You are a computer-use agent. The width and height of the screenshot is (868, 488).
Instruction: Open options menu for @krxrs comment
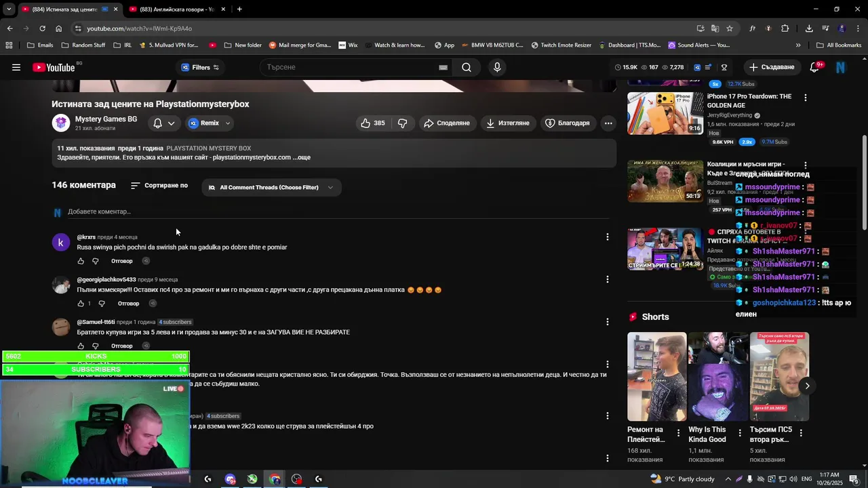click(608, 237)
